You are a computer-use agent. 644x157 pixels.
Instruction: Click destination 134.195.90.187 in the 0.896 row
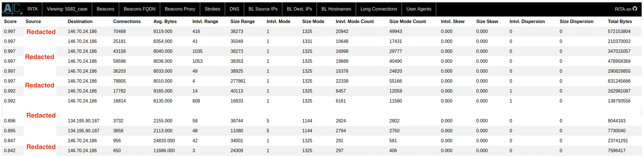pyautogui.click(x=83, y=121)
